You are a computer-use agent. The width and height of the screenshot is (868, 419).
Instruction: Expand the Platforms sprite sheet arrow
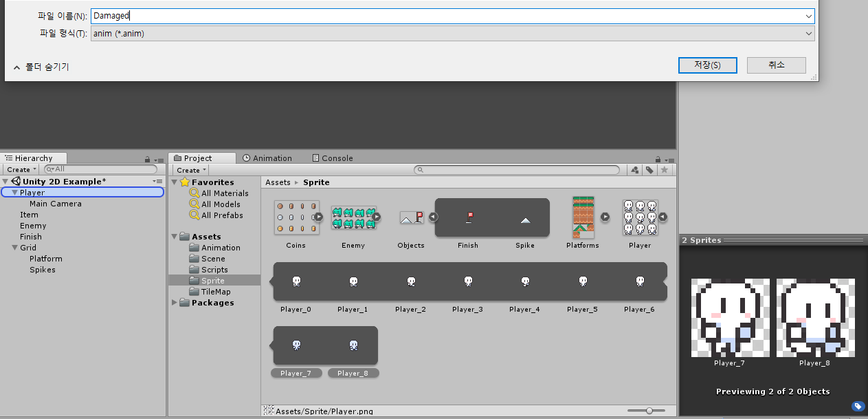point(605,217)
